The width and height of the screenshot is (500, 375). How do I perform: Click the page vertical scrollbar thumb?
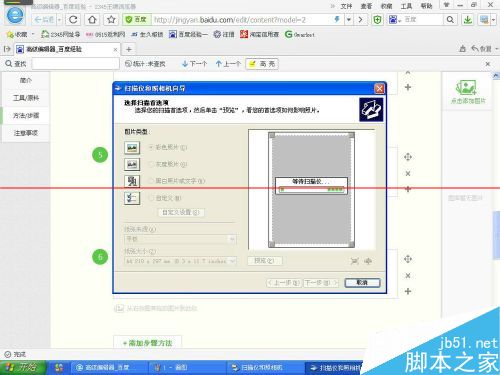point(496,235)
